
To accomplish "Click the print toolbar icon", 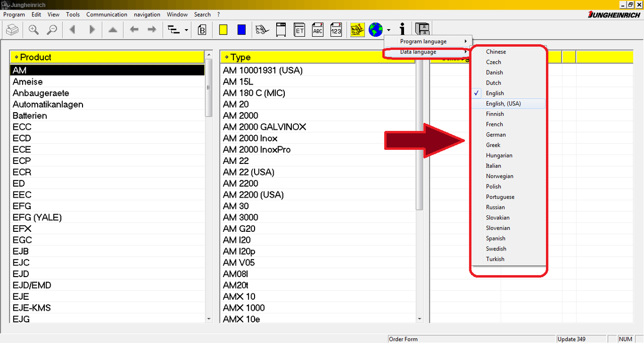I will 13,30.
